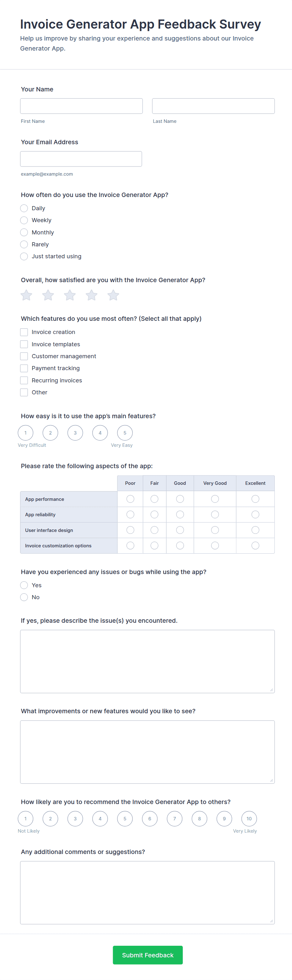Choose recommendation score 7

tap(175, 819)
